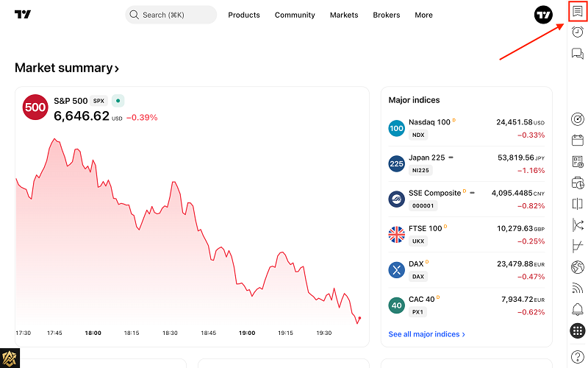Click the Japan 225 value 53,819.56
This screenshot has height=368, width=588.
[516, 158]
